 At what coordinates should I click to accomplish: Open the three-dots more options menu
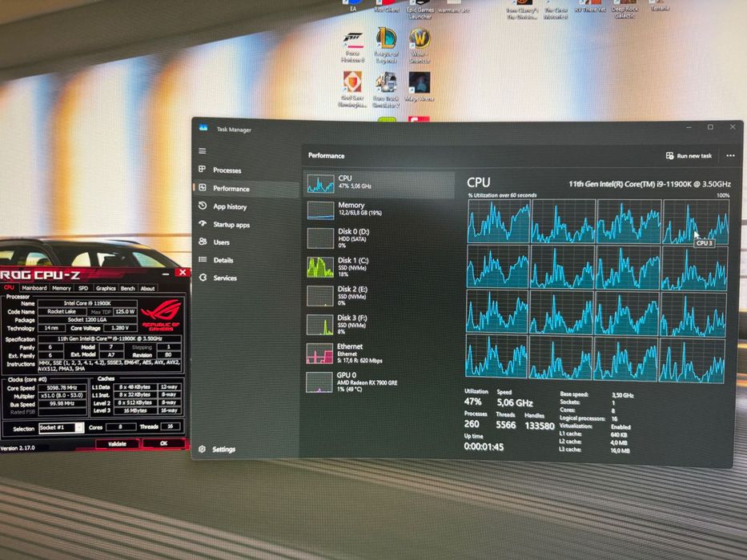(x=730, y=156)
